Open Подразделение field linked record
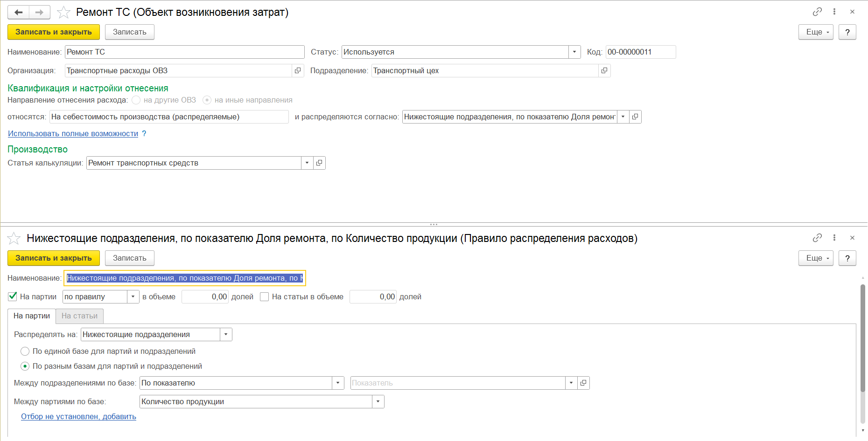This screenshot has height=441, width=868. (x=604, y=70)
